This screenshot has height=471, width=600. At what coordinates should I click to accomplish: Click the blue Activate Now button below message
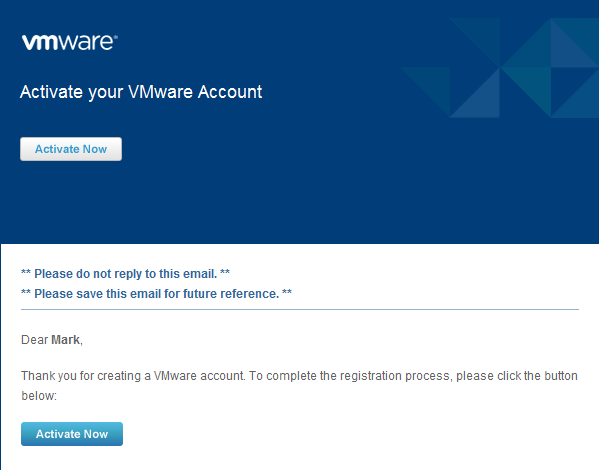tap(72, 434)
